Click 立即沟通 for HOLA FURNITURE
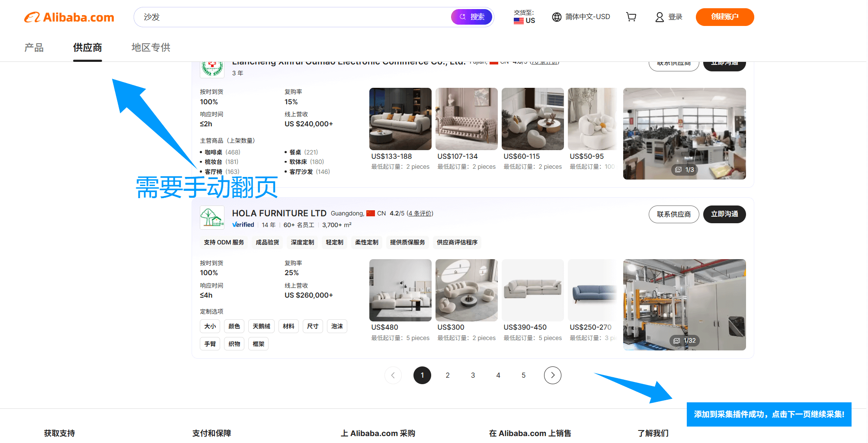The height and width of the screenshot is (443, 868). [724, 214]
